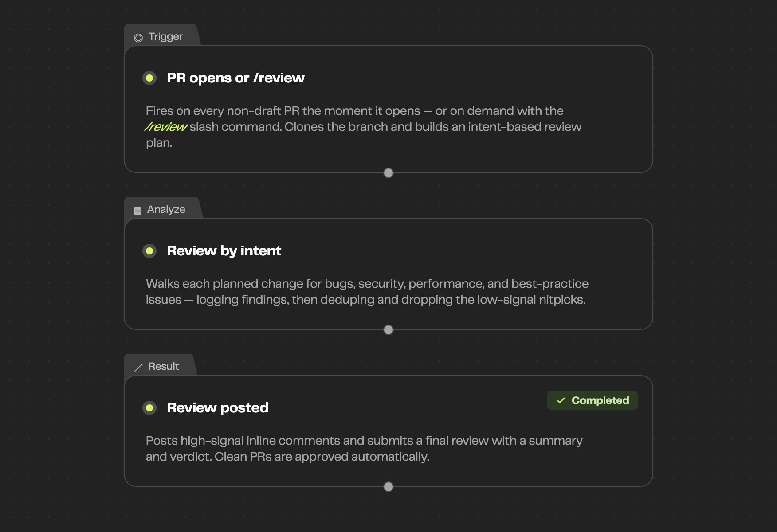This screenshot has height=532, width=777.
Task: Select the Review by intent heading
Action: 224,251
